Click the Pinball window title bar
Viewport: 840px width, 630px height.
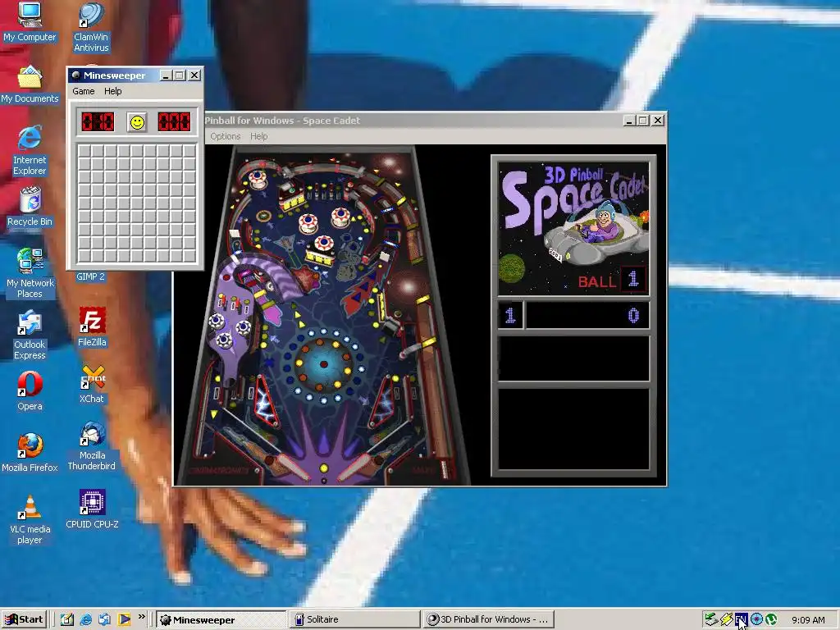pos(413,121)
